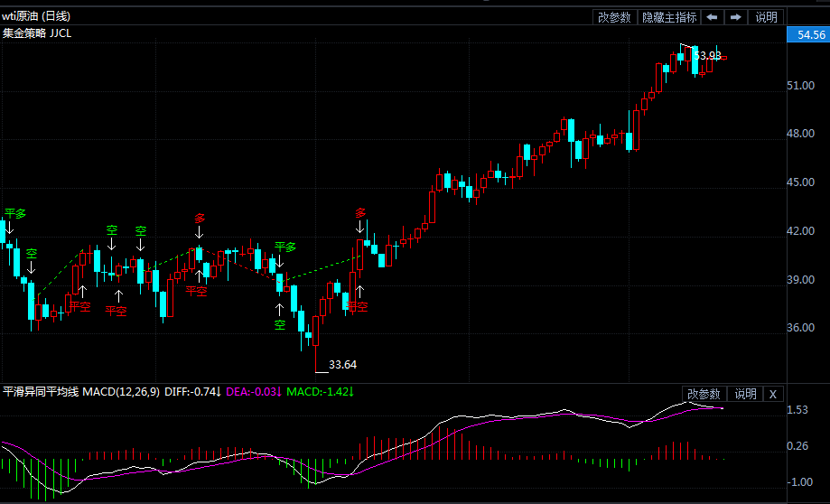Click the wti原油 (日线) chart title
Viewport: 830px width, 504px height.
(x=36, y=16)
